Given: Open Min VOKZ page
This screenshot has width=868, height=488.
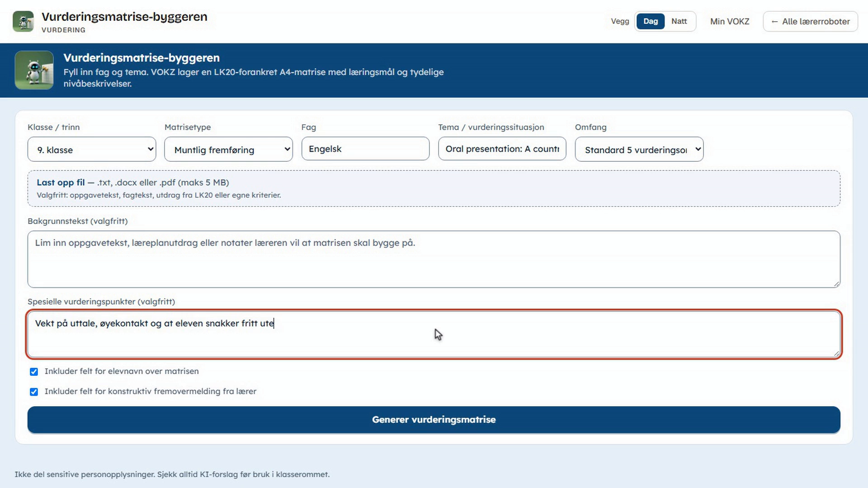Looking at the screenshot, I should pyautogui.click(x=729, y=21).
